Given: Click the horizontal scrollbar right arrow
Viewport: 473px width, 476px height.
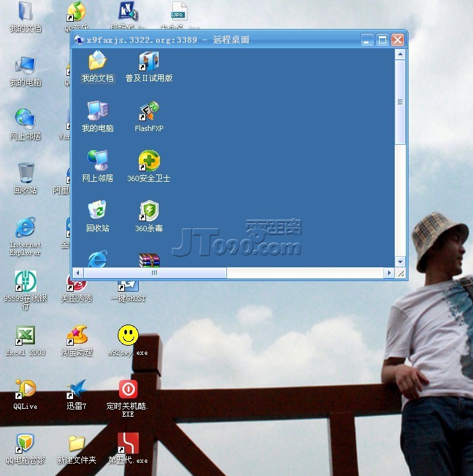Looking at the screenshot, I should (x=389, y=273).
